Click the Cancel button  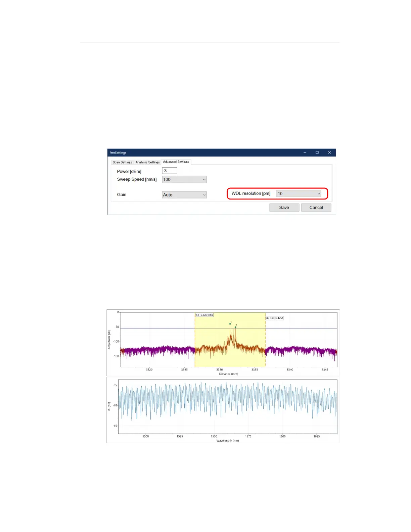click(x=316, y=208)
